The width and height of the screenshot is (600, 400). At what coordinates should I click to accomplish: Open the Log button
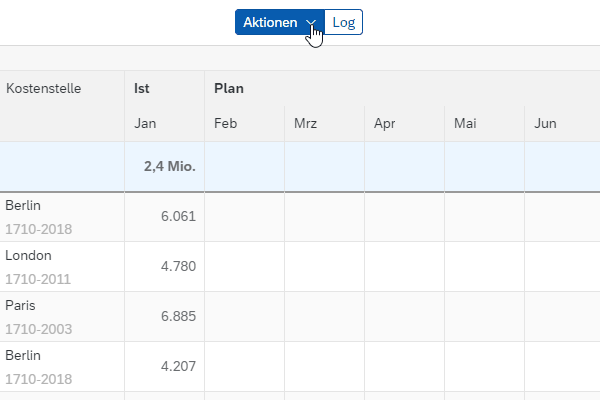pyautogui.click(x=344, y=22)
